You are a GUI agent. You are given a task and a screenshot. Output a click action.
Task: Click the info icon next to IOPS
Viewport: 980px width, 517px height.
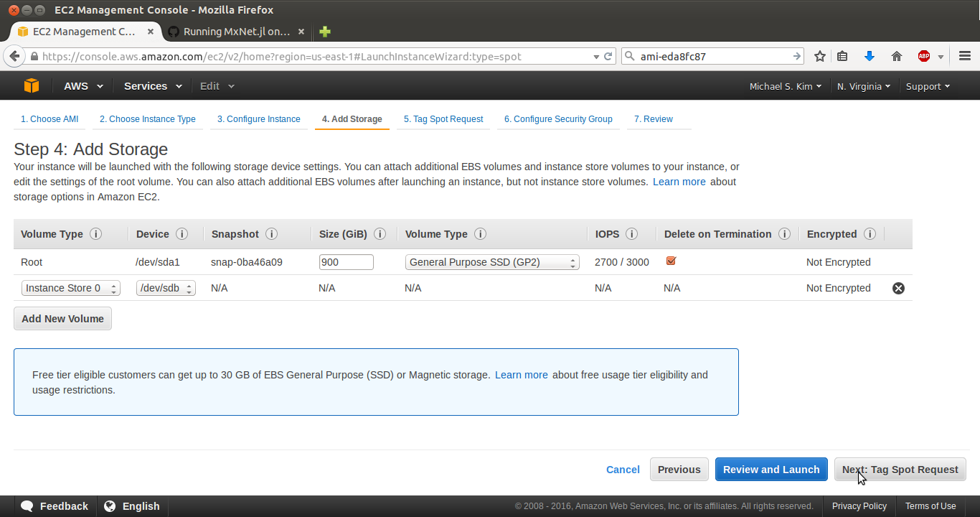(631, 234)
